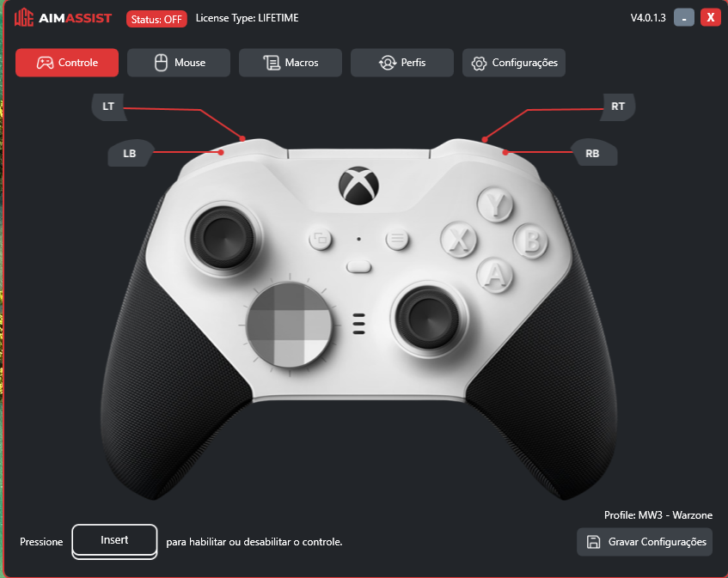The height and width of the screenshot is (578, 728).
Task: Click the controller's Menu button
Action: coord(397,240)
